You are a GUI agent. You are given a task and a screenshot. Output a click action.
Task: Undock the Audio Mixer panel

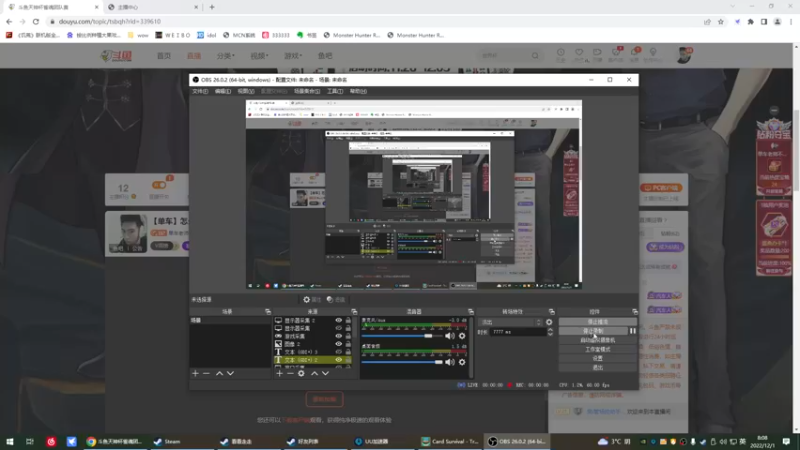click(470, 311)
